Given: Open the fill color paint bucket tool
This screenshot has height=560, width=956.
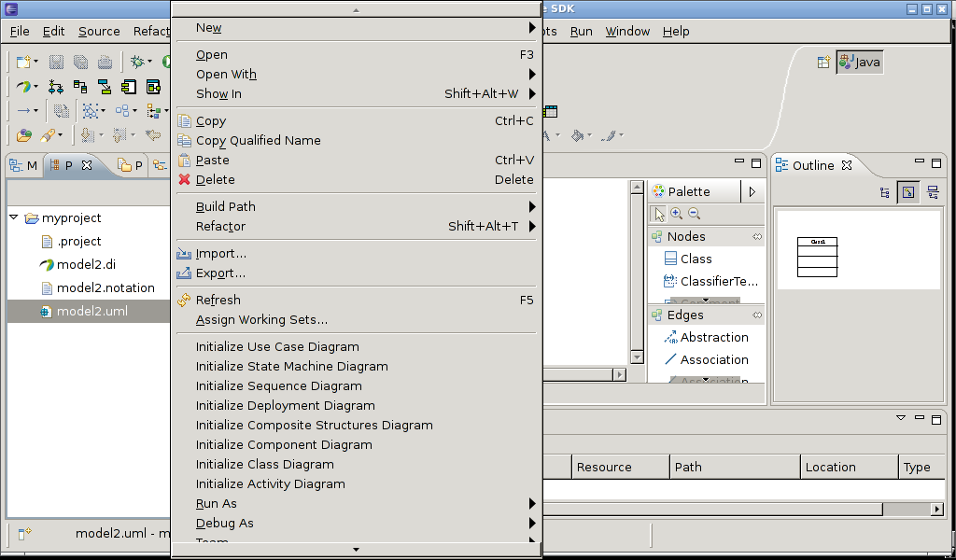Looking at the screenshot, I should click(577, 135).
